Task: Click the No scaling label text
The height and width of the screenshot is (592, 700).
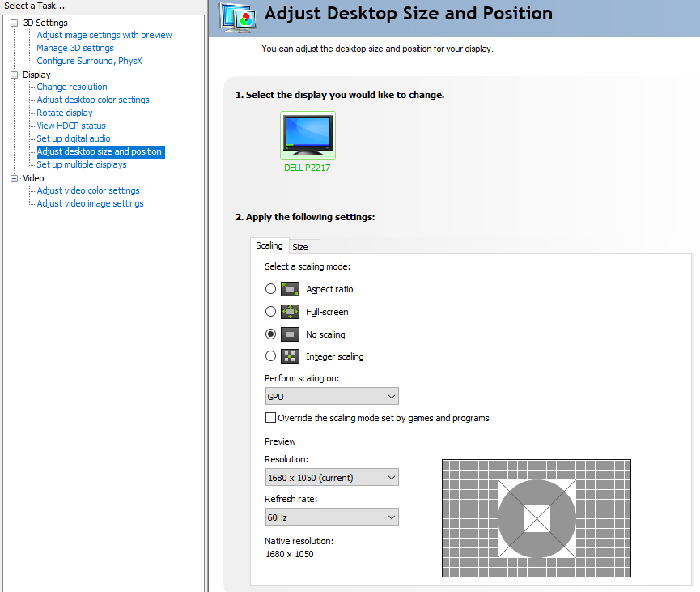Action: point(325,334)
